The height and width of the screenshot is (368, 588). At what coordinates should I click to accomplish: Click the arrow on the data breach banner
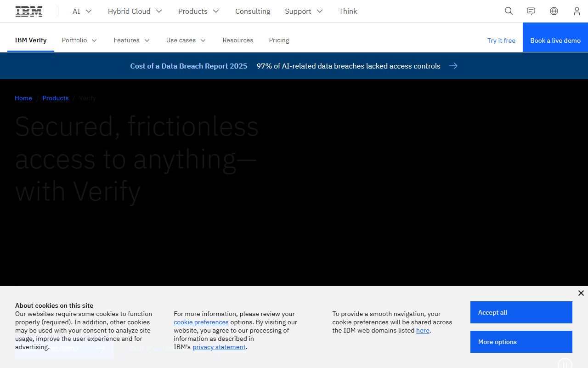(x=453, y=66)
